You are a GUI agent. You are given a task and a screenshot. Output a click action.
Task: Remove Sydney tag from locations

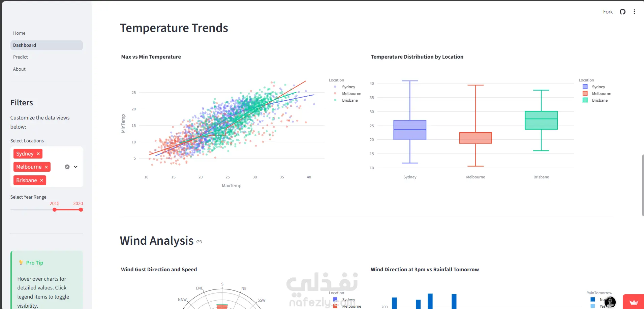click(38, 154)
